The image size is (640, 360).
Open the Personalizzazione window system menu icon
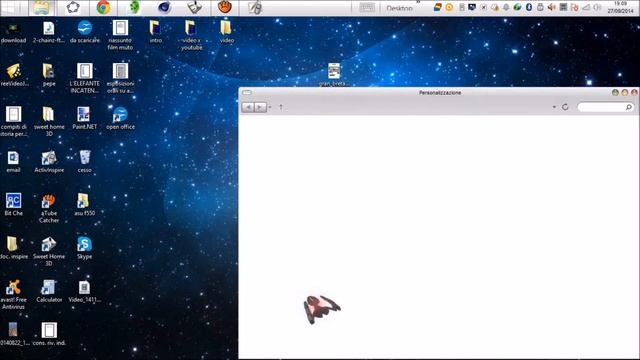(247, 93)
